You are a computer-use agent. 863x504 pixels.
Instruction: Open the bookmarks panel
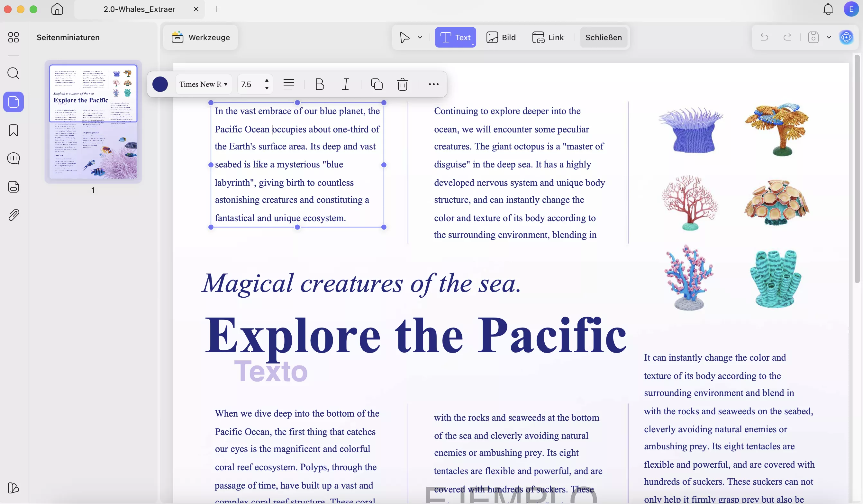(x=14, y=130)
